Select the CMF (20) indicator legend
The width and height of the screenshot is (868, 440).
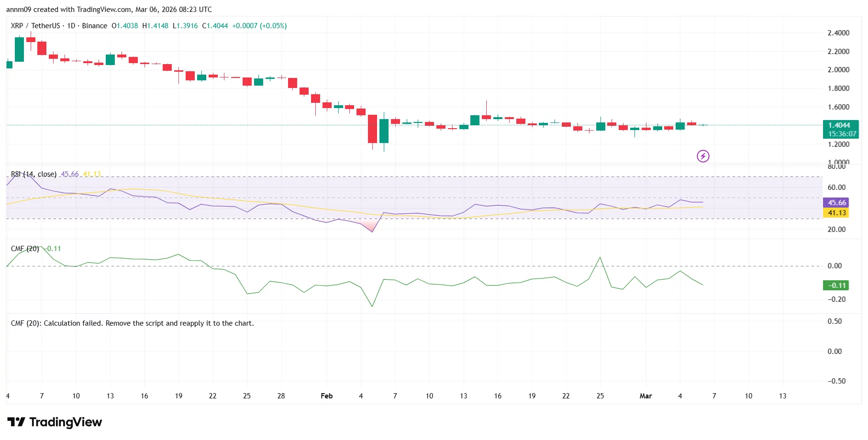pos(24,248)
